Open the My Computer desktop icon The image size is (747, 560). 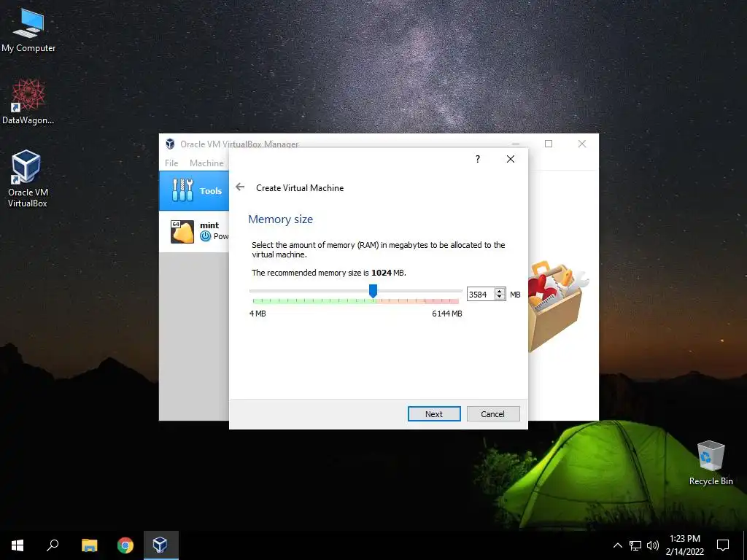(28, 31)
